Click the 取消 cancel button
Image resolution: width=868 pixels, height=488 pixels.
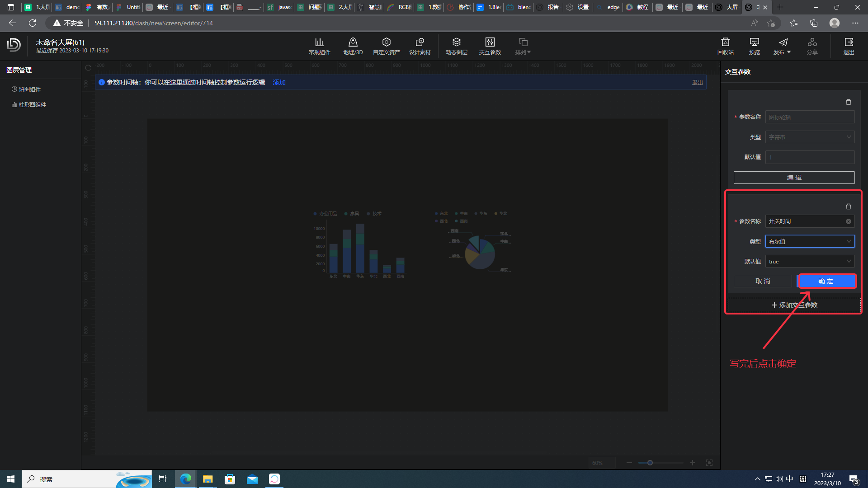pos(763,281)
